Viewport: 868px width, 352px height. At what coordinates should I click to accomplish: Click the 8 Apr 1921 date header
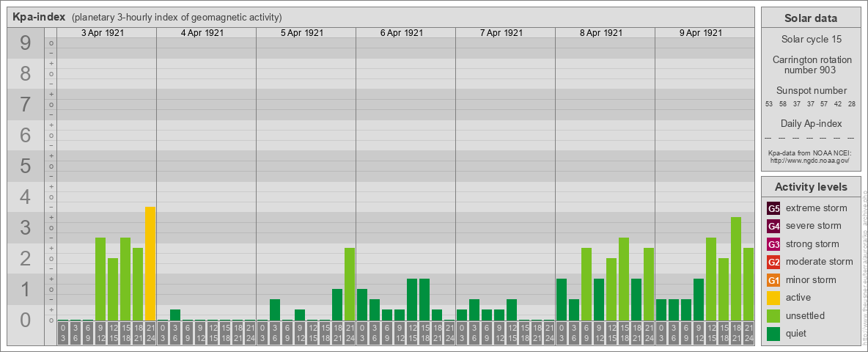click(x=600, y=33)
